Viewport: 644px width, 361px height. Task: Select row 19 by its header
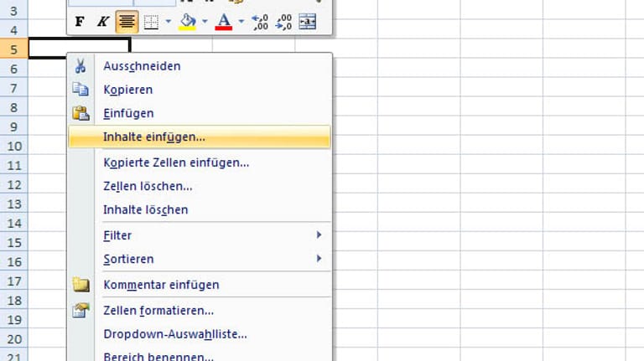14,319
